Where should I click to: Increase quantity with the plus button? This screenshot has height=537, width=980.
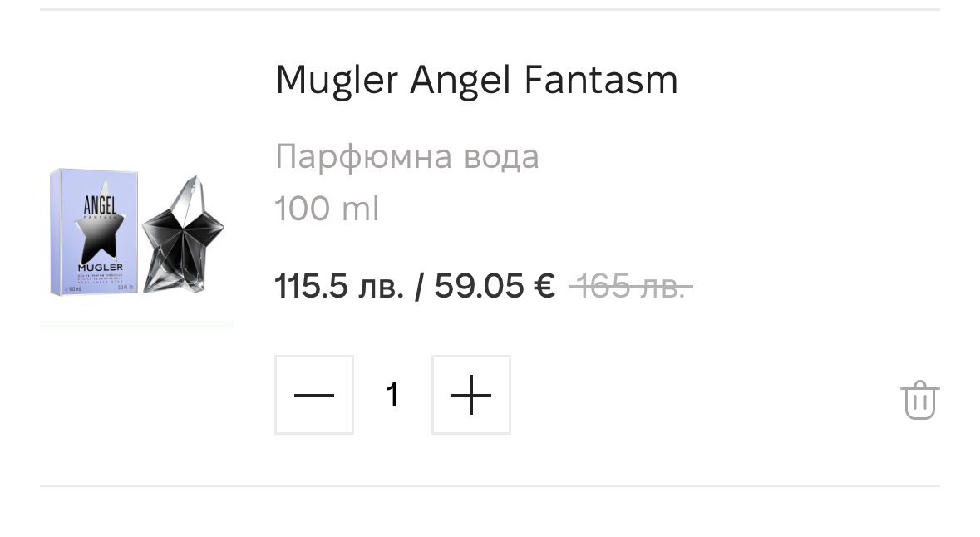(x=471, y=395)
